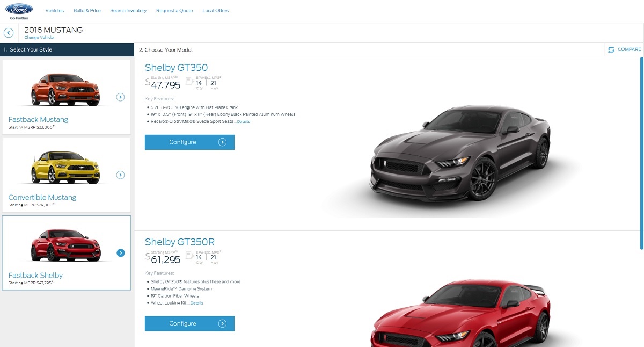Click the Ford logo
Screen dimensions: 644x347
[19, 9]
